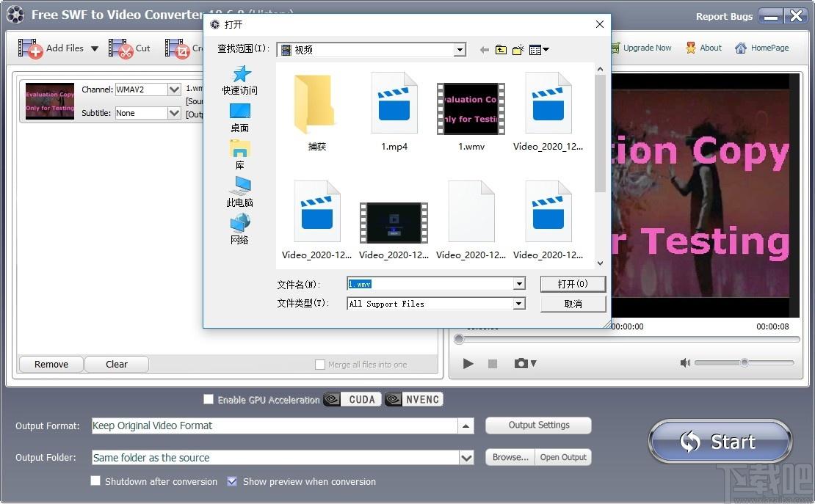Select 库 libraries in dialog sidebar
Screen dimensions: 815x504
pos(239,156)
